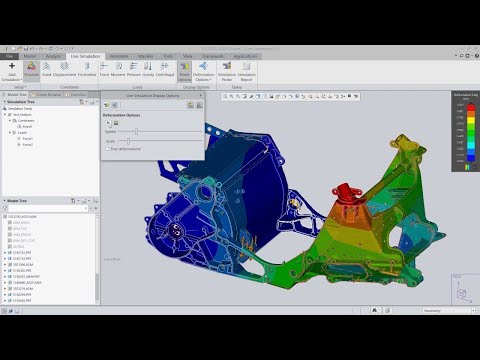Collapse the Loads node in Simulation Tree
The height and width of the screenshot is (360, 480).
pyautogui.click(x=10, y=132)
